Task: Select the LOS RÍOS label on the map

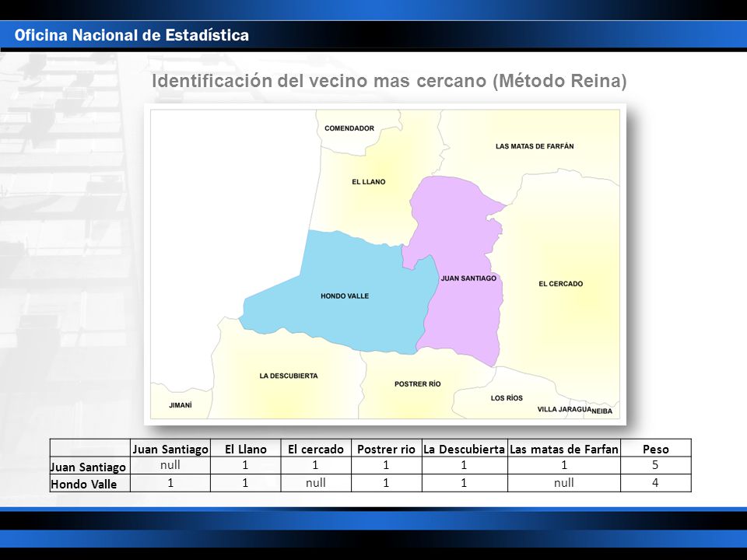Action: (x=507, y=398)
